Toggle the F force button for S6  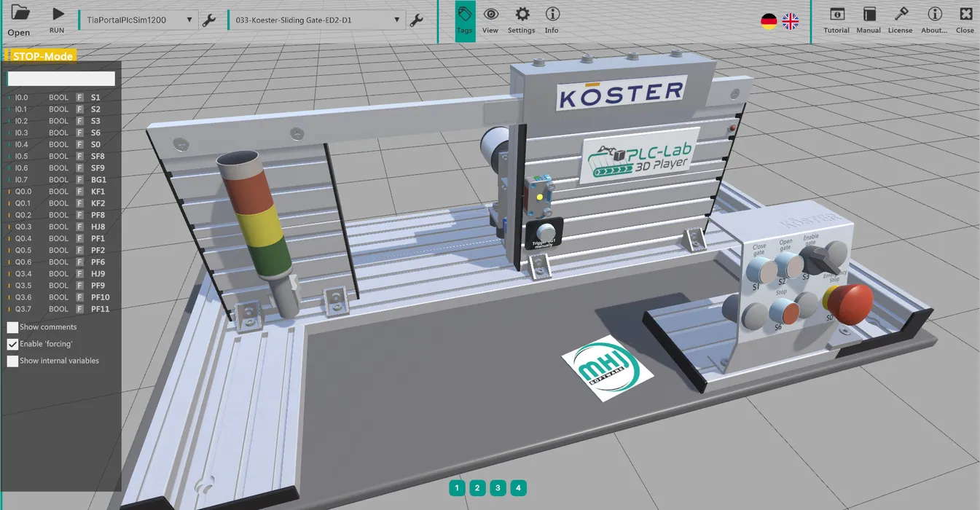(79, 133)
